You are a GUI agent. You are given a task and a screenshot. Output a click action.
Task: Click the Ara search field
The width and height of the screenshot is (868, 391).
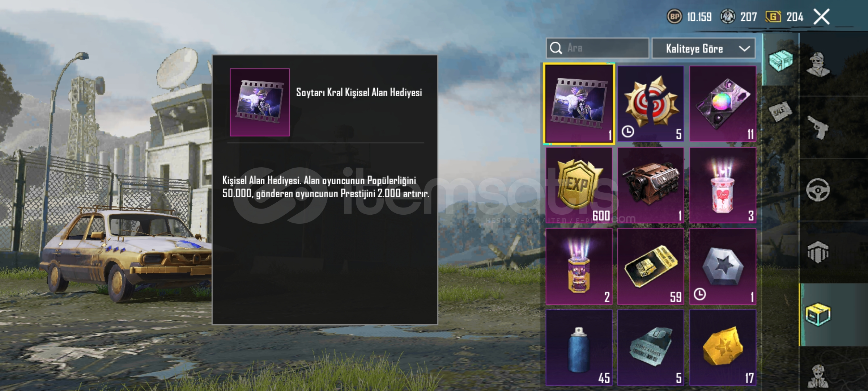597,48
